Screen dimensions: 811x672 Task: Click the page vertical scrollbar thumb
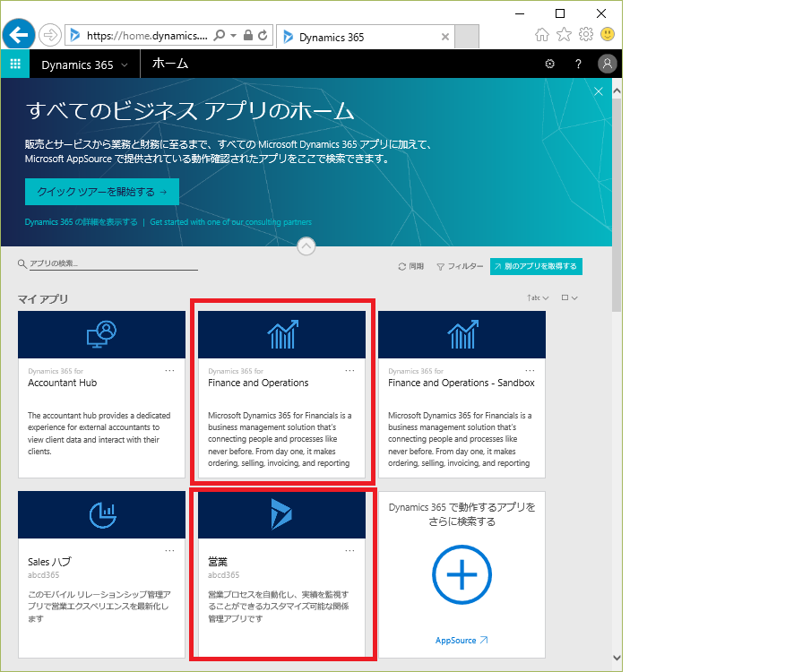[x=617, y=204]
